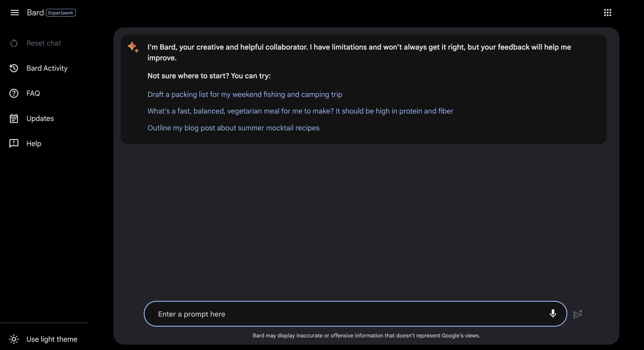Click the Reset chat circular arrow icon
This screenshot has width=644, height=350.
(14, 43)
